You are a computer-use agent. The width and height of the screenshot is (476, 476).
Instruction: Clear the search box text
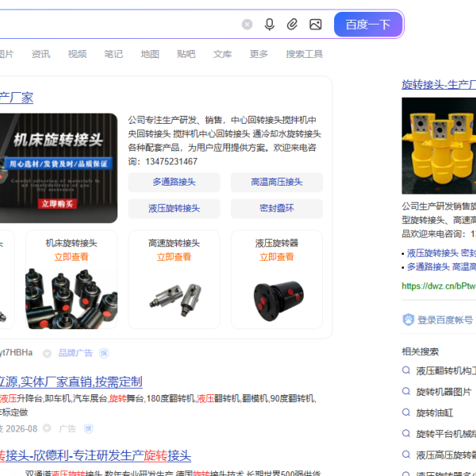tap(247, 25)
